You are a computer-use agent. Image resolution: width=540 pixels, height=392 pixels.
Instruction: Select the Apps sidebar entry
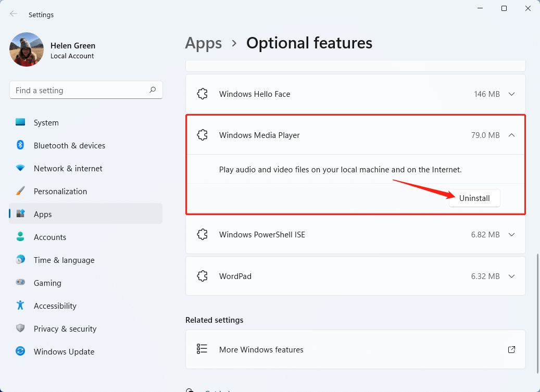pyautogui.click(x=86, y=214)
